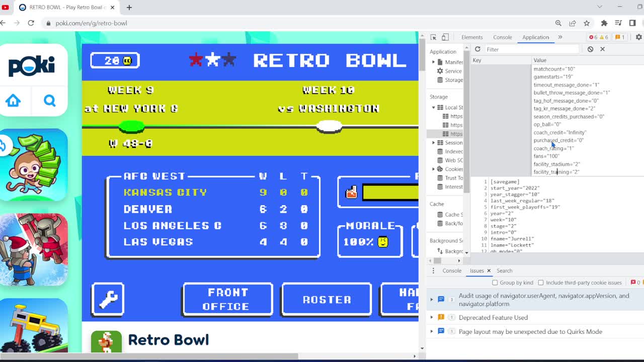Open DevTools settings via the gear icon

[638, 37]
